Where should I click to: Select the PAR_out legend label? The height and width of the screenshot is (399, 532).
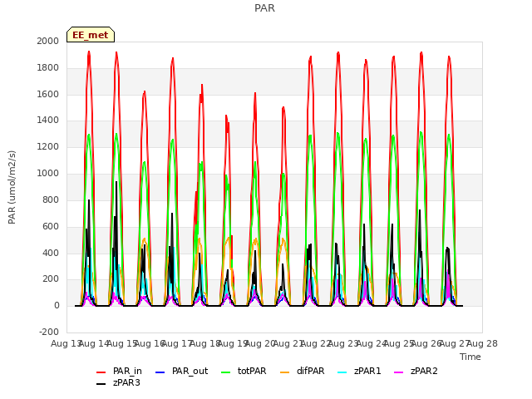pyautogui.click(x=190, y=372)
